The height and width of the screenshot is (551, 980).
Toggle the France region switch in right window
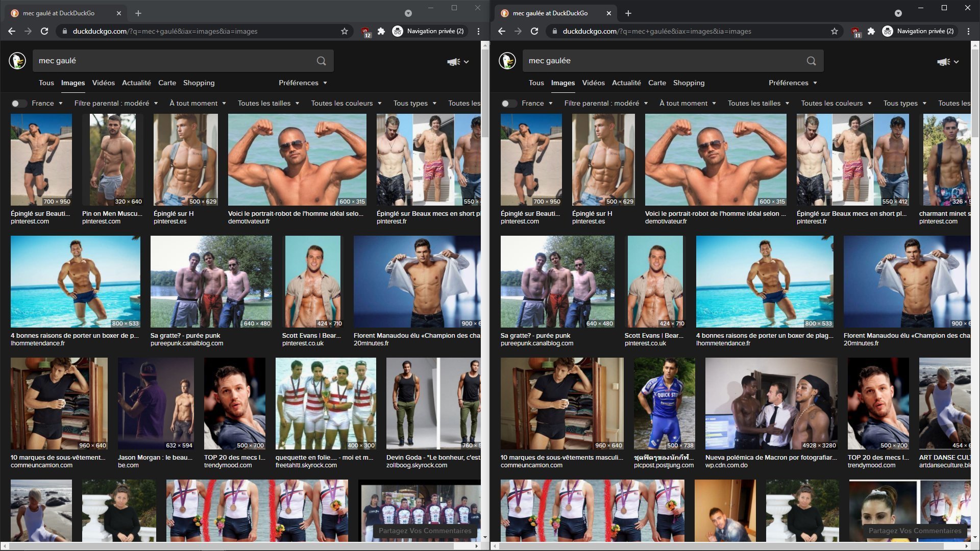(509, 104)
